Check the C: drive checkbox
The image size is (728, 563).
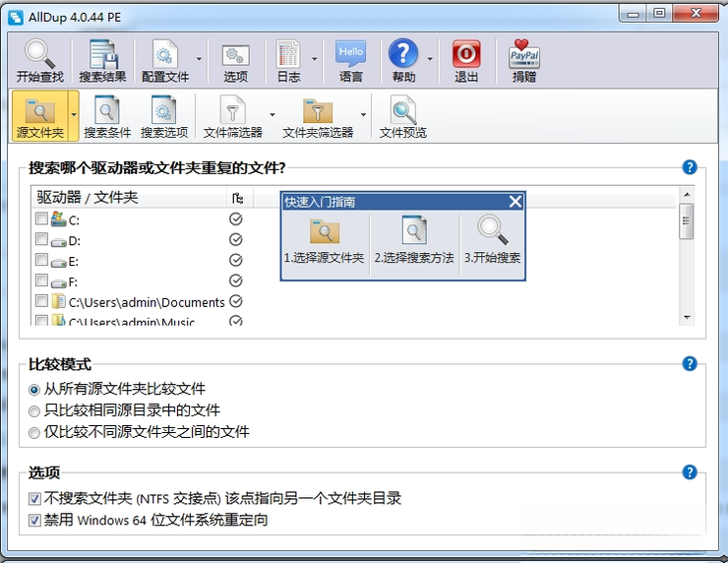[41, 218]
